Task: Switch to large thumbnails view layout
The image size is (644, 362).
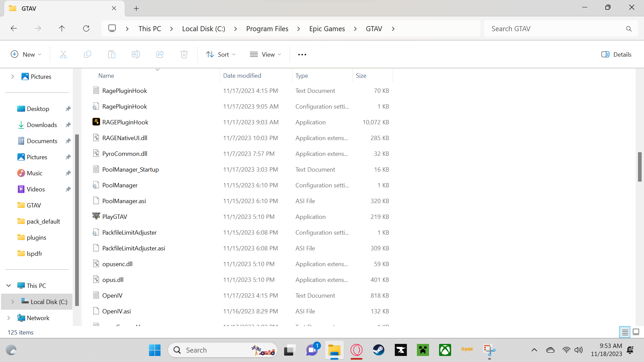Action: (636, 332)
